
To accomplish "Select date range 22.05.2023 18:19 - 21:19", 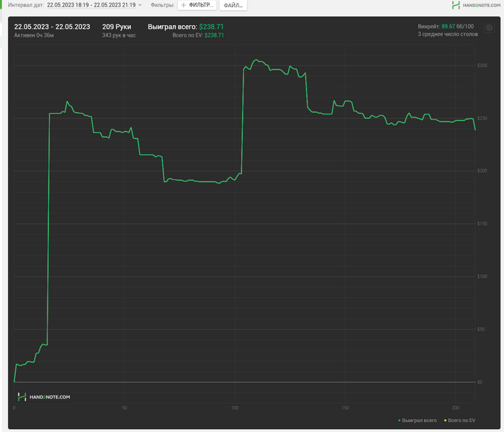I will (91, 5).
